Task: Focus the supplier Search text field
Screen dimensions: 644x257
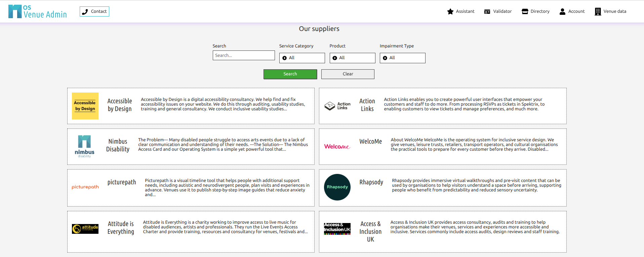Action: 244,56
